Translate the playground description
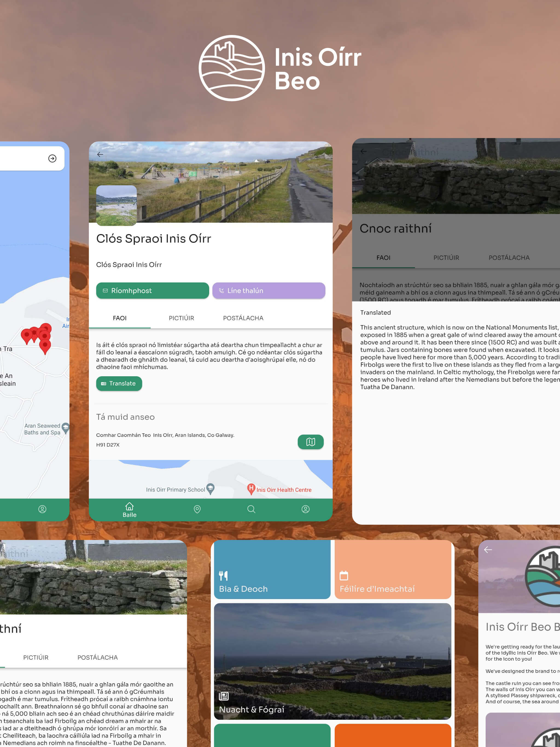Image resolution: width=560 pixels, height=747 pixels. click(x=119, y=383)
